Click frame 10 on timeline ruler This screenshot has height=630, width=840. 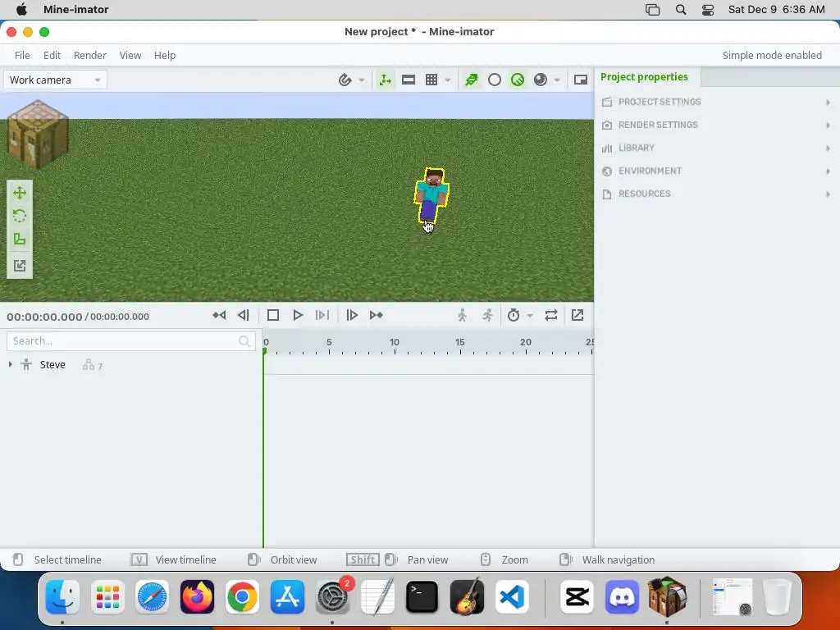coord(395,342)
